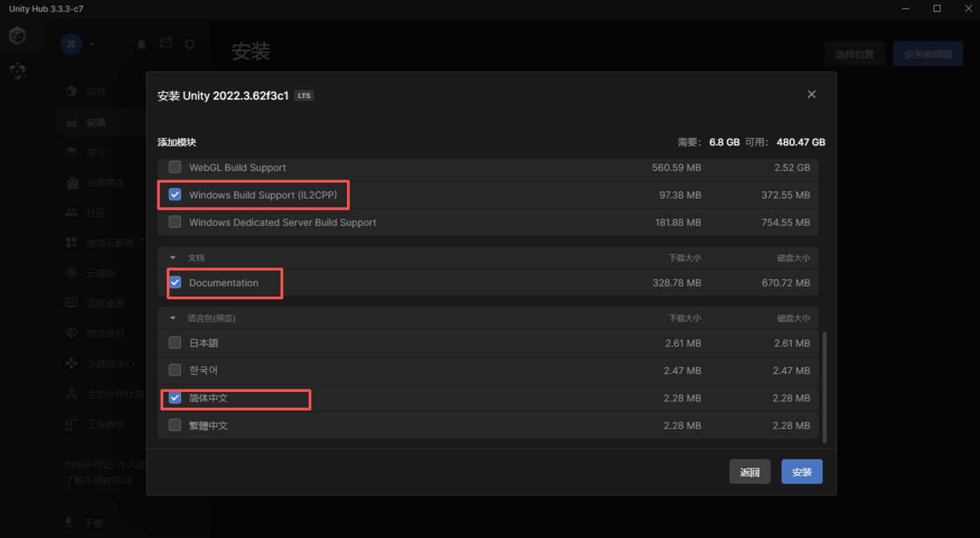Viewport: 980px width, 538px height.
Task: Click the 资源商店 shopping bag icon
Action: (72, 183)
